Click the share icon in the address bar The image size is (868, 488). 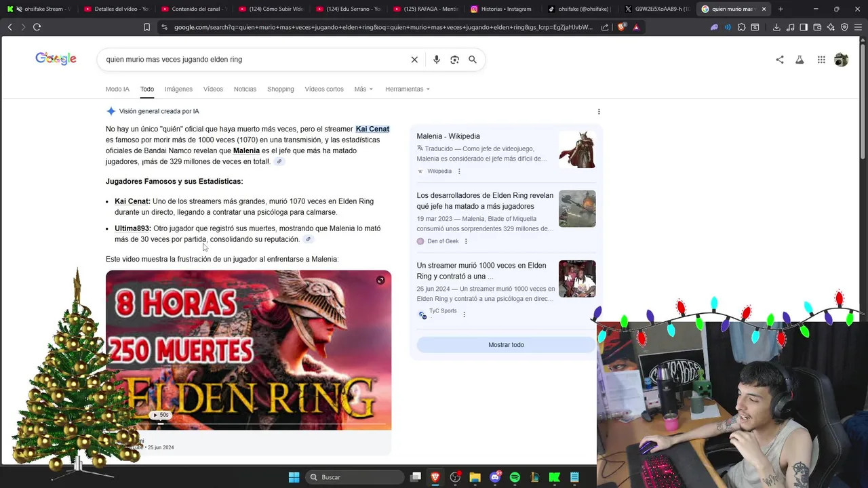tap(605, 27)
